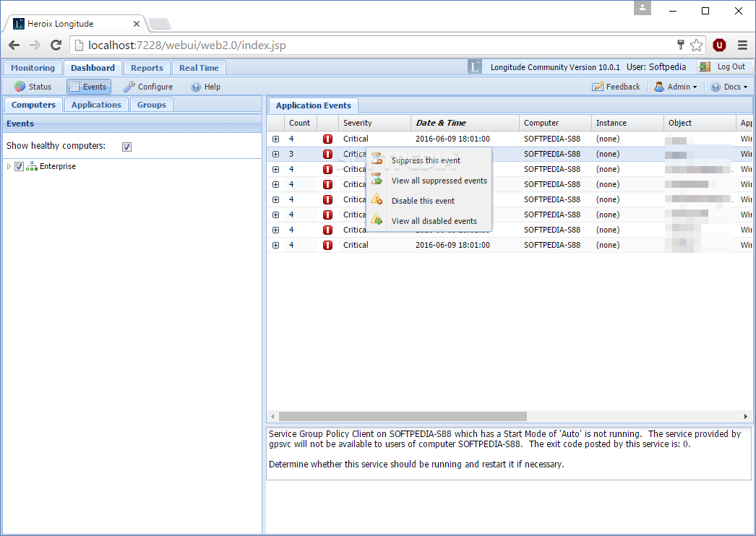This screenshot has width=756, height=536.
Task: Expand the event row with count 3
Action: [276, 155]
